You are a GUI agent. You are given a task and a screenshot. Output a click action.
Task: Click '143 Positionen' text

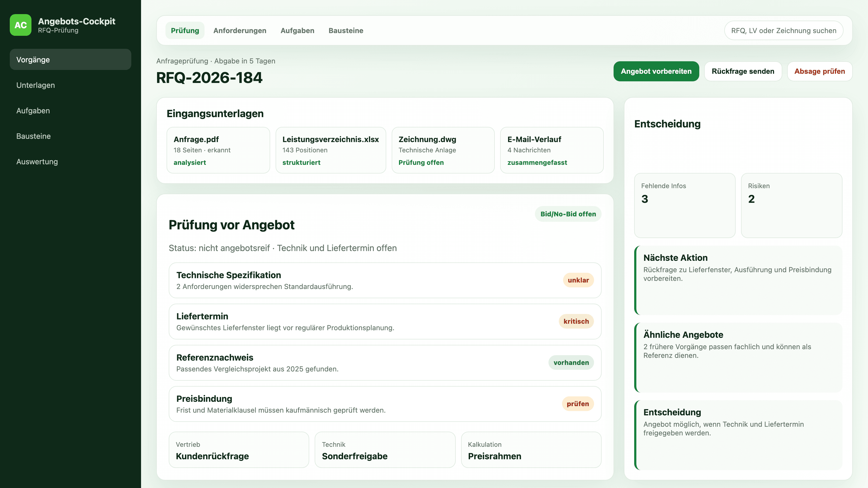[x=305, y=150]
